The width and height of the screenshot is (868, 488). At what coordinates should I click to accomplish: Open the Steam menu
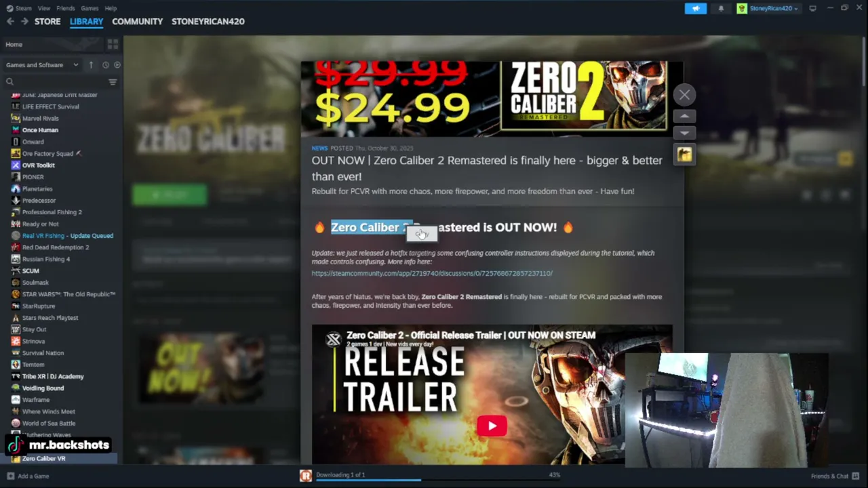click(x=20, y=8)
